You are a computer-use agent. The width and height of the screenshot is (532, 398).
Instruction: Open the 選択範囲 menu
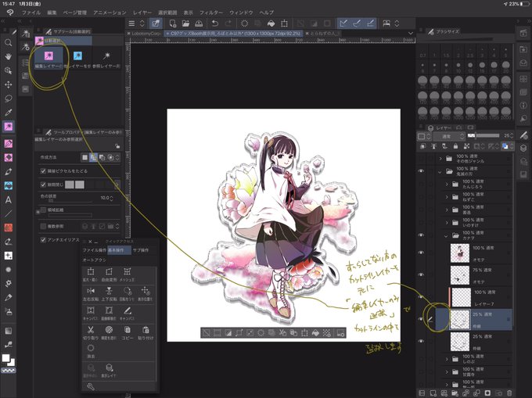(167, 13)
